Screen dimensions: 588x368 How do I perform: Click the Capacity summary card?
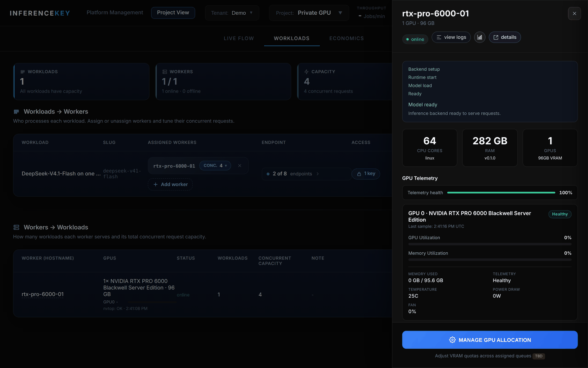click(344, 82)
